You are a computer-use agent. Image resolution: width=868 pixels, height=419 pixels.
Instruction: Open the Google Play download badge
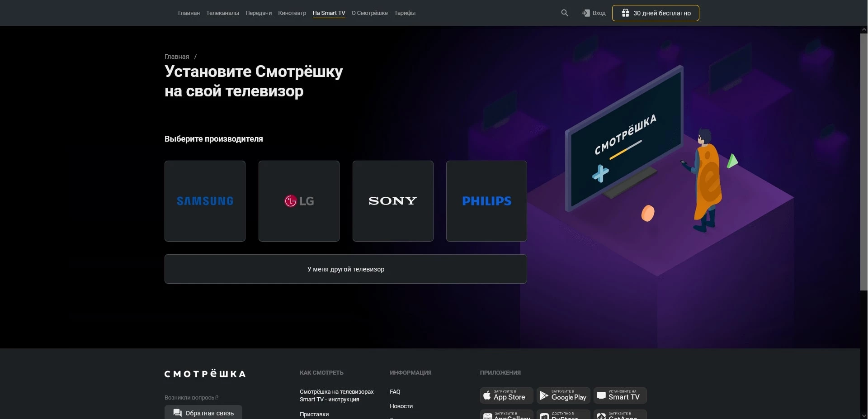tap(563, 395)
